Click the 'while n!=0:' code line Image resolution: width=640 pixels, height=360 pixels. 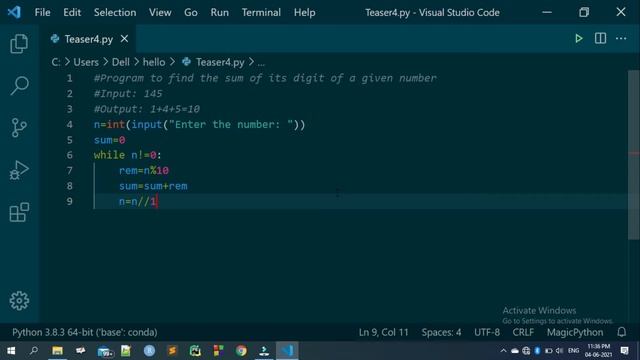(127, 155)
